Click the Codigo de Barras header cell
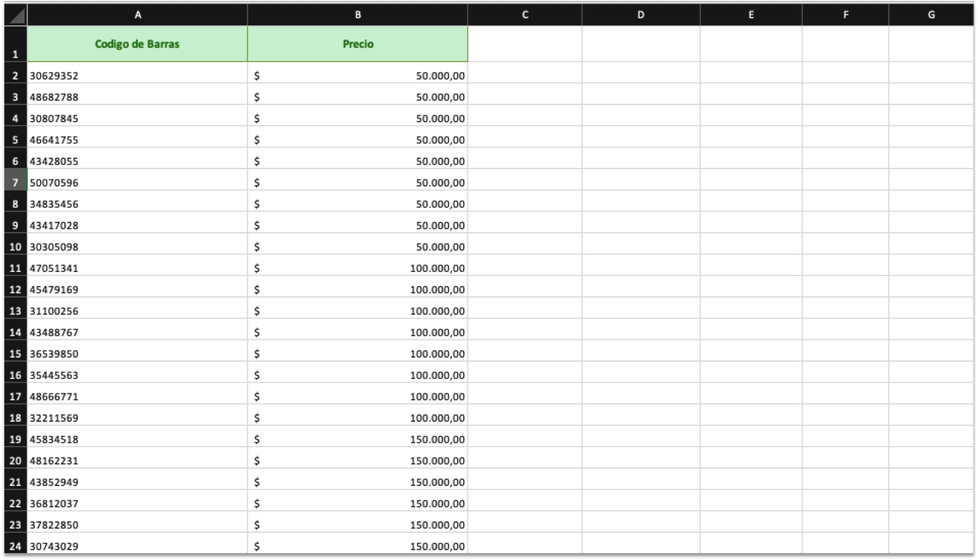This screenshot has height=560, width=978. (x=138, y=44)
